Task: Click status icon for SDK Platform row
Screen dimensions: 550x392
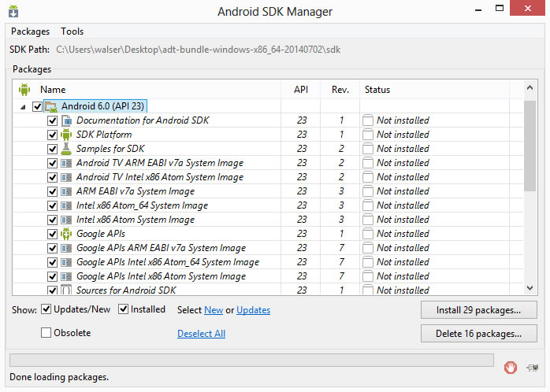Action: (x=368, y=135)
